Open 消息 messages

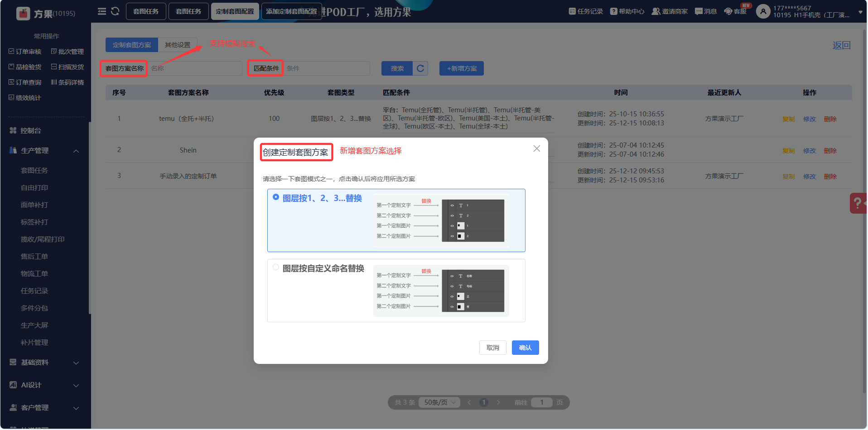tap(706, 11)
